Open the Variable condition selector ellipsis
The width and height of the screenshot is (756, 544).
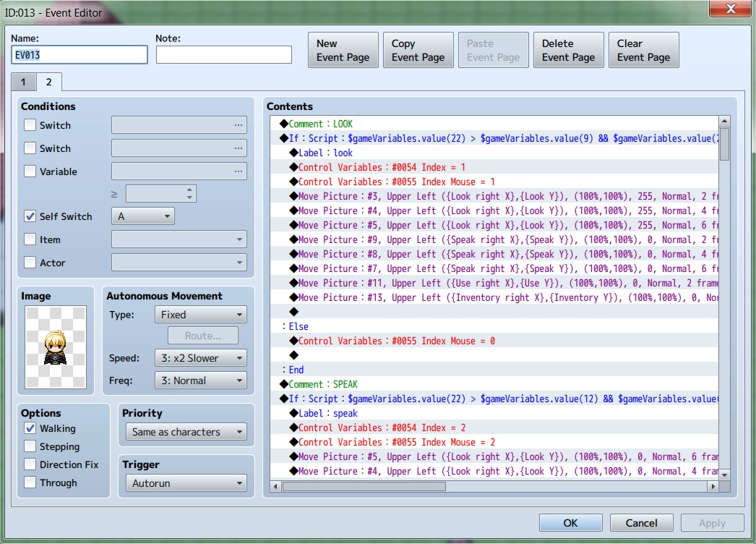[x=239, y=171]
